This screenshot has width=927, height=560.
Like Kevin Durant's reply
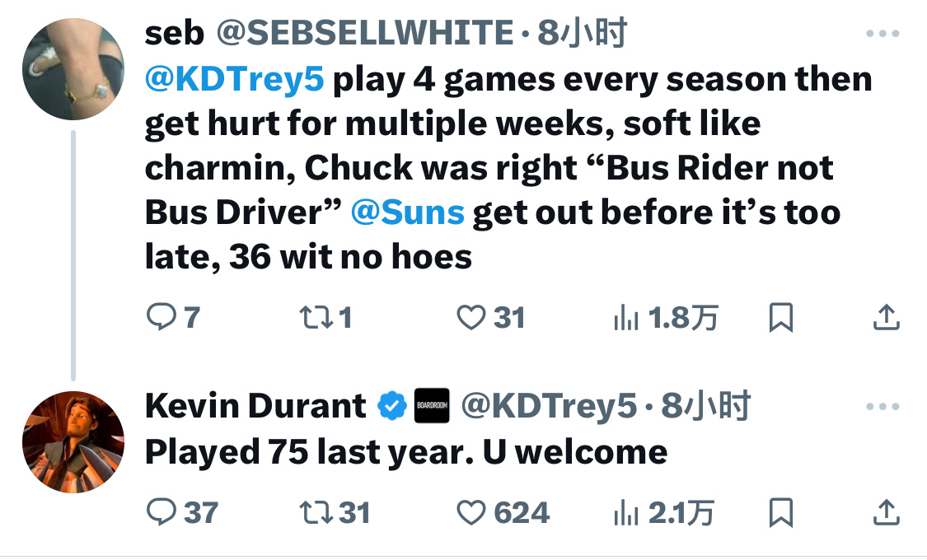click(x=471, y=512)
